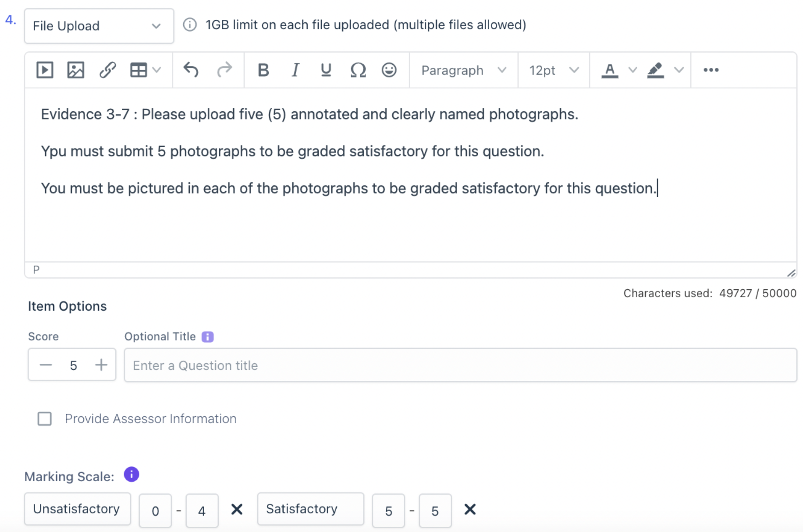Toggle underline formatting

[326, 70]
